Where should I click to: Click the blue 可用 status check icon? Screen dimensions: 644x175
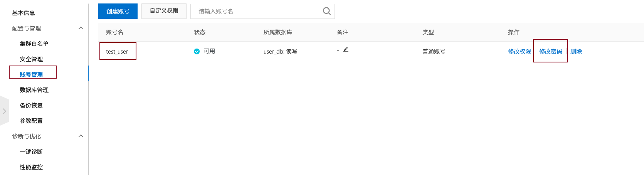197,51
